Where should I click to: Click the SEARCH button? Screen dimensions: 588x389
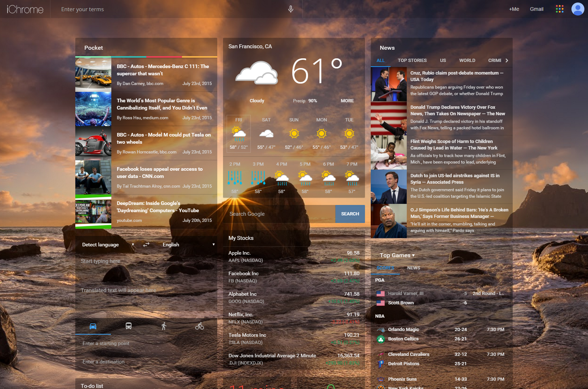pyautogui.click(x=350, y=214)
